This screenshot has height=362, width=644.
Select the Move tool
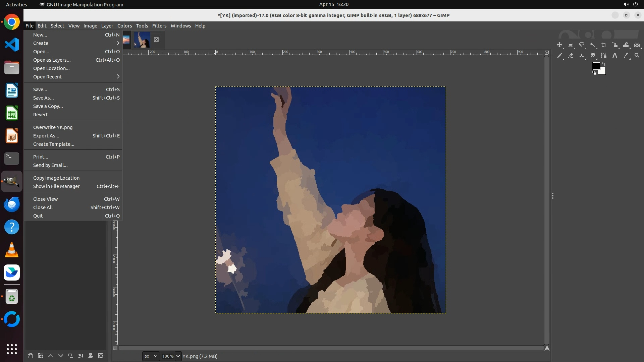pyautogui.click(x=559, y=45)
